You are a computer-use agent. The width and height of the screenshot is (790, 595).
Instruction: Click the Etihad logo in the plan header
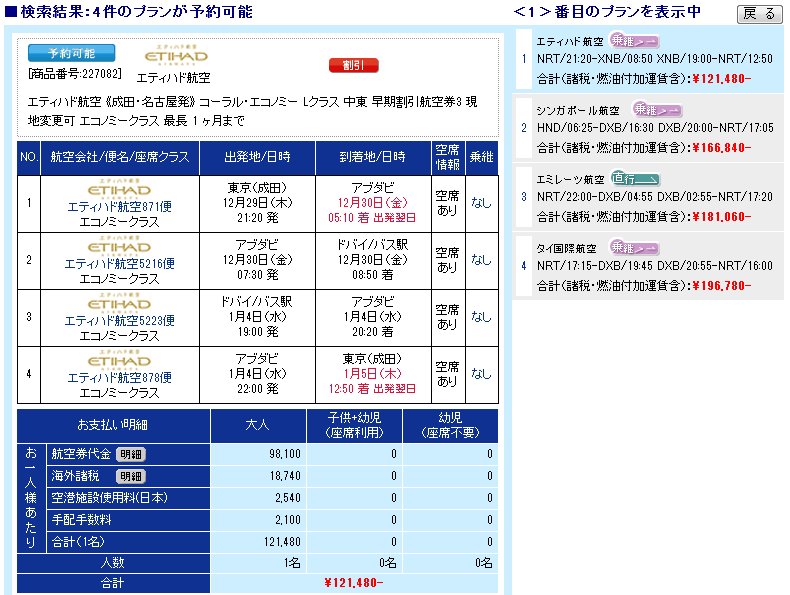click(176, 54)
